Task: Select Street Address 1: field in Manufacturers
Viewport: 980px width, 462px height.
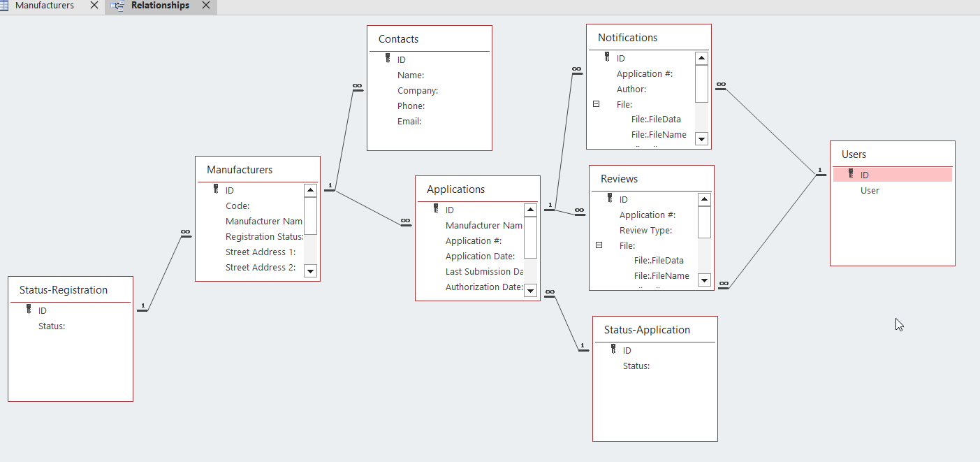Action: coord(261,252)
